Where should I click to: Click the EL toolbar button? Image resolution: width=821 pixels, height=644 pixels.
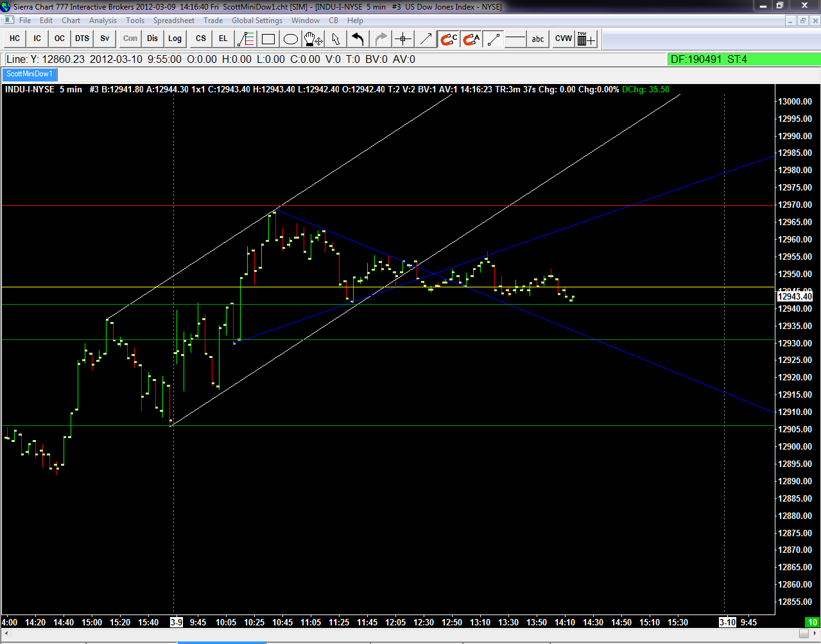click(x=223, y=38)
